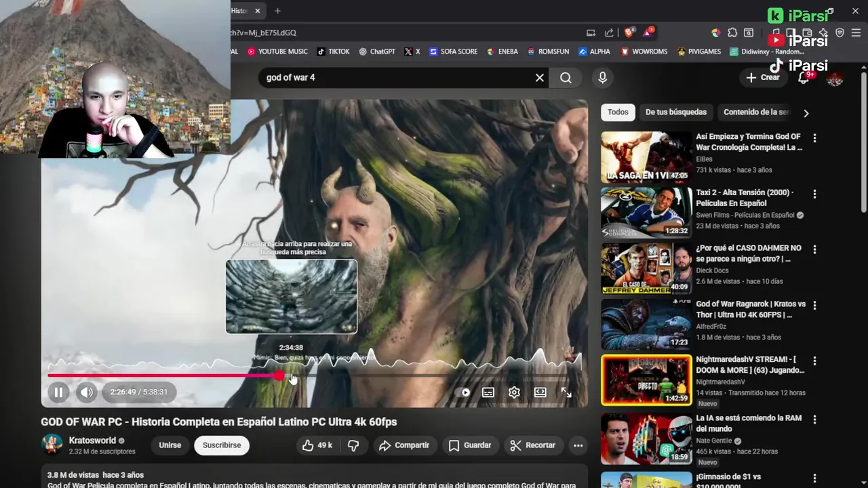Open the YOUTUBE MUSIC bookmark
The height and width of the screenshot is (488, 868).
pyautogui.click(x=277, y=52)
